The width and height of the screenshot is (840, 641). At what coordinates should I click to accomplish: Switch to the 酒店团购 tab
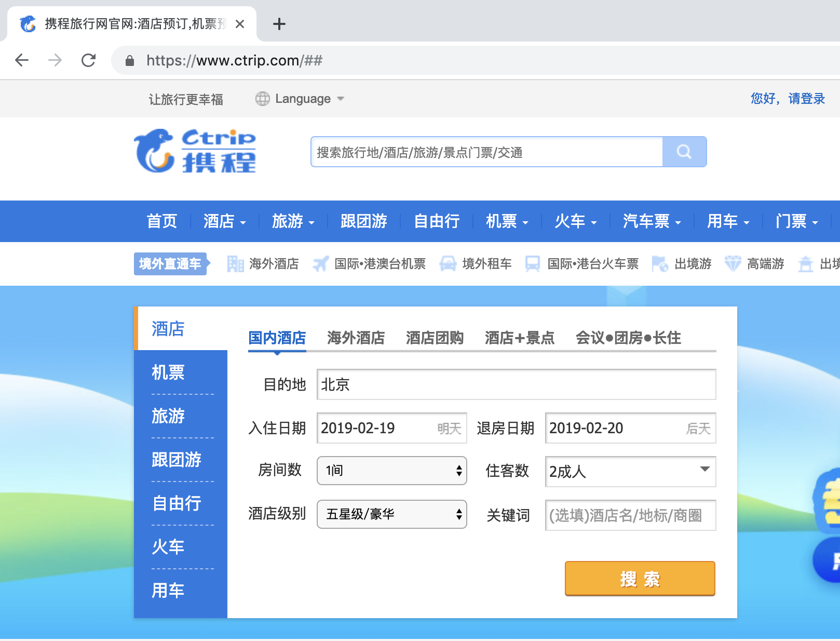435,338
